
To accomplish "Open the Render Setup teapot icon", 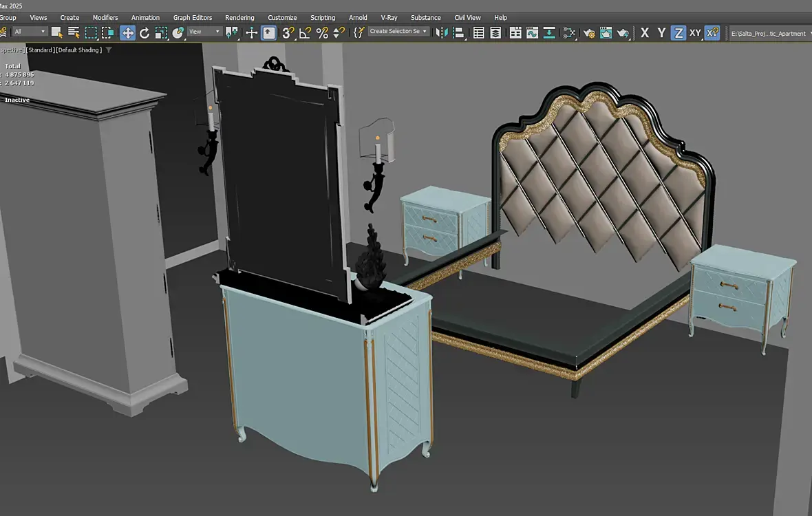I will tap(589, 32).
